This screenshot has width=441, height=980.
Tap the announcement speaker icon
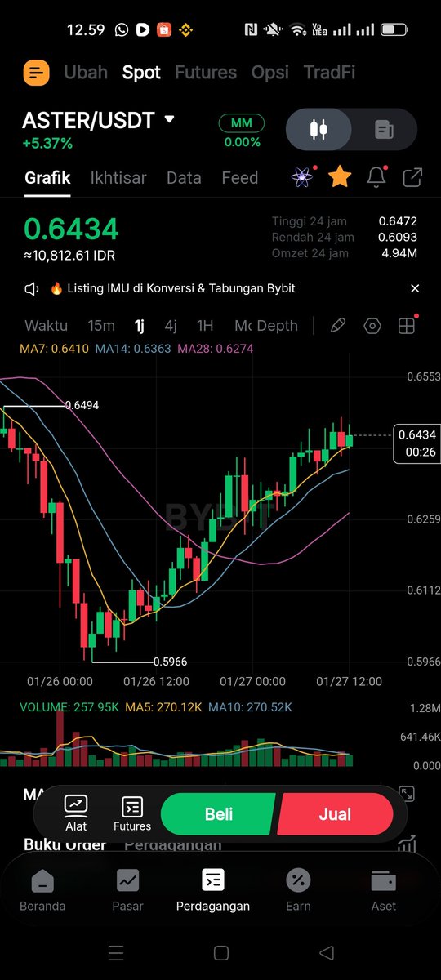coord(32,288)
